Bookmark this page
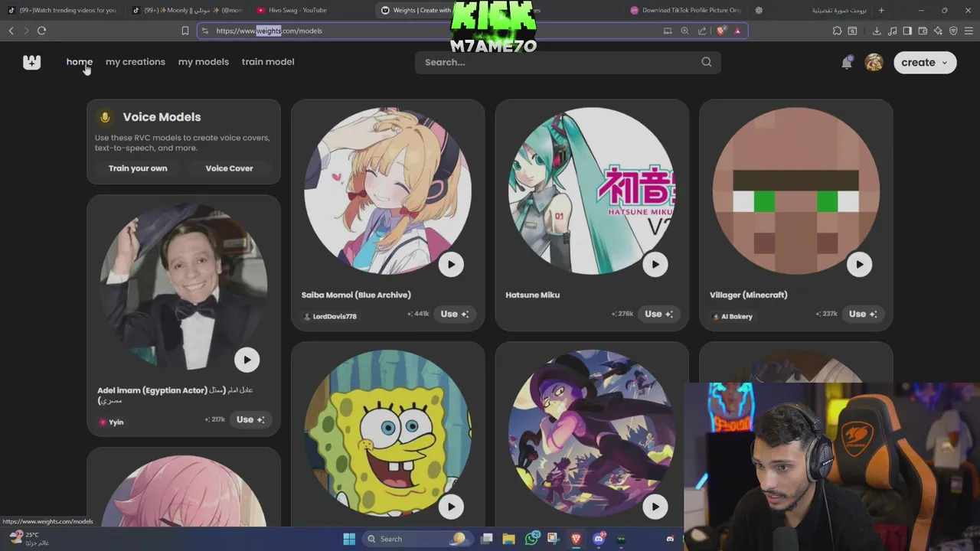Screen dimensions: 980x551 pyautogui.click(x=185, y=31)
